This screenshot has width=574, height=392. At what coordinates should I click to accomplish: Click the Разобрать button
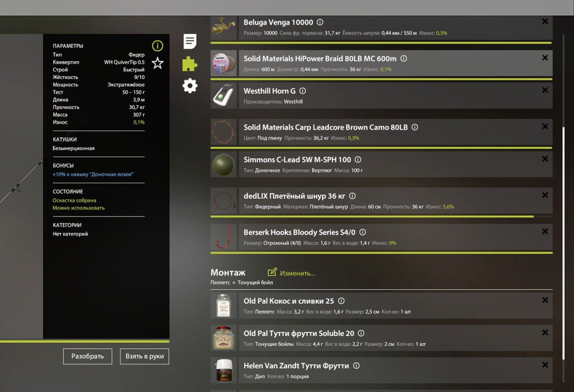click(88, 357)
